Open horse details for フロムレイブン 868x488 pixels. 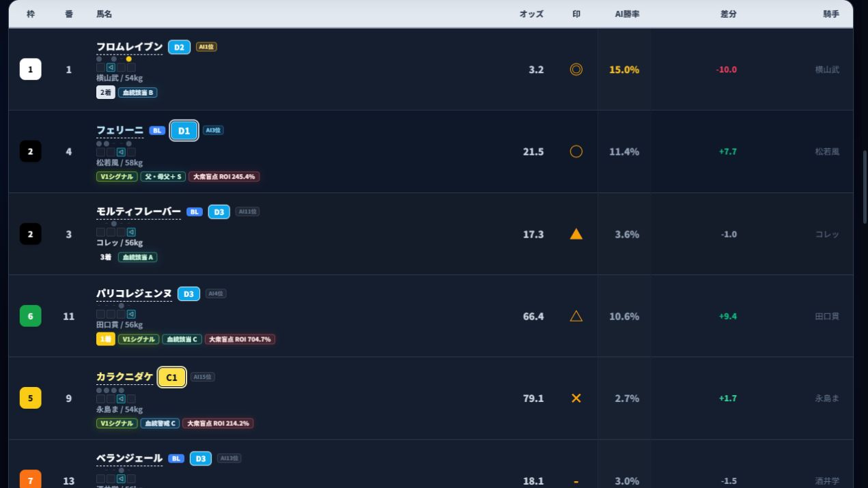(x=130, y=47)
